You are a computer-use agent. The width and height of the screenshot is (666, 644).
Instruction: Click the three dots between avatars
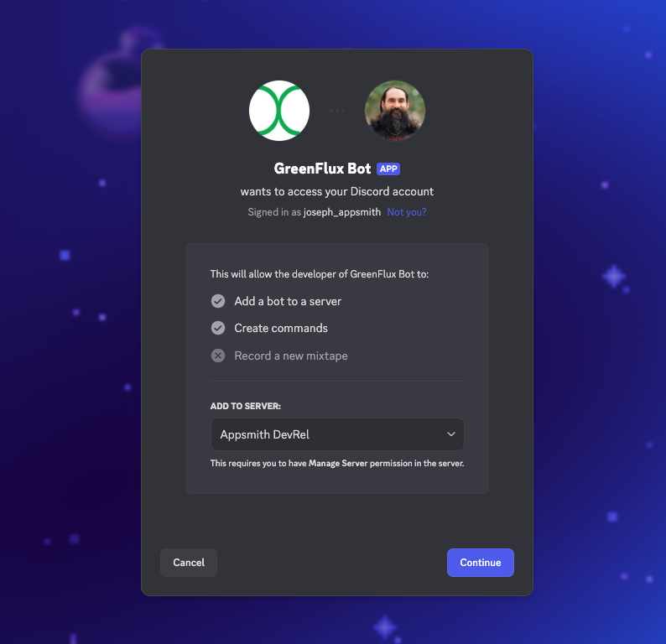coord(337,111)
